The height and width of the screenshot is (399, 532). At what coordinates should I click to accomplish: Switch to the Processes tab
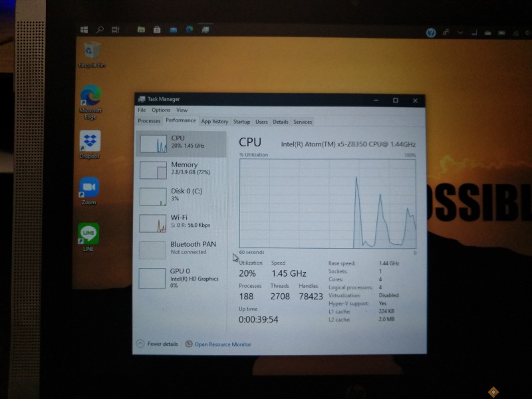(x=149, y=122)
